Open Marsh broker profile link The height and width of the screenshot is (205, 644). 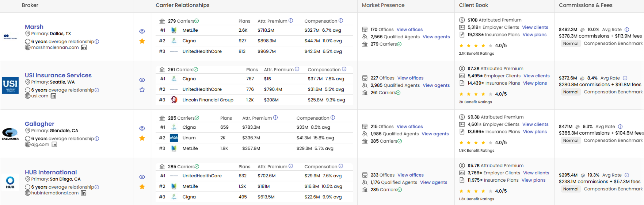[x=34, y=27]
